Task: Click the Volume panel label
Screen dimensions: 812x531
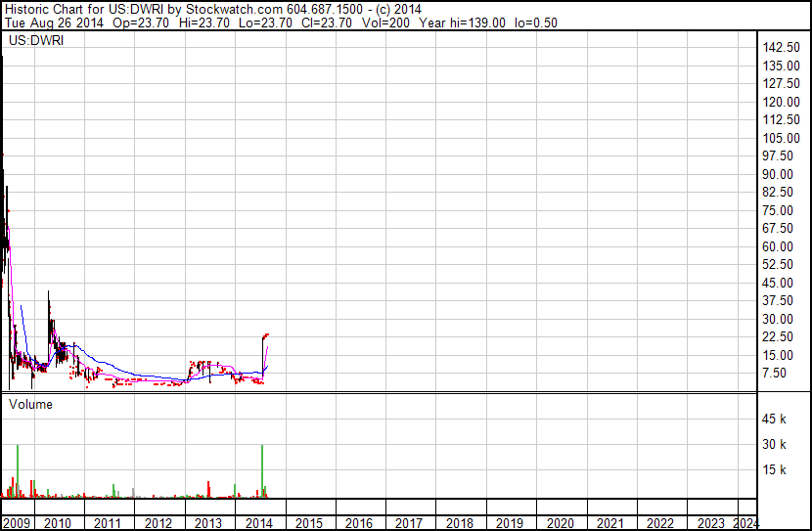Action: point(30,404)
